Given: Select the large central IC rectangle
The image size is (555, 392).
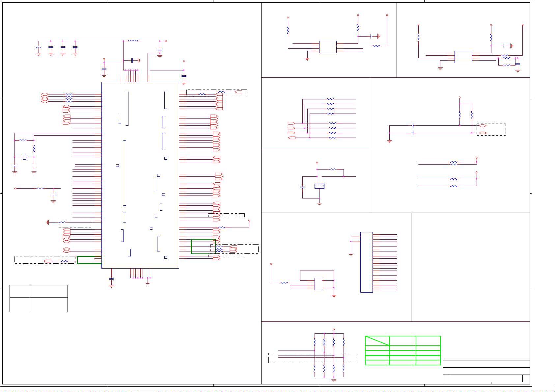Looking at the screenshot, I should click(x=140, y=175).
